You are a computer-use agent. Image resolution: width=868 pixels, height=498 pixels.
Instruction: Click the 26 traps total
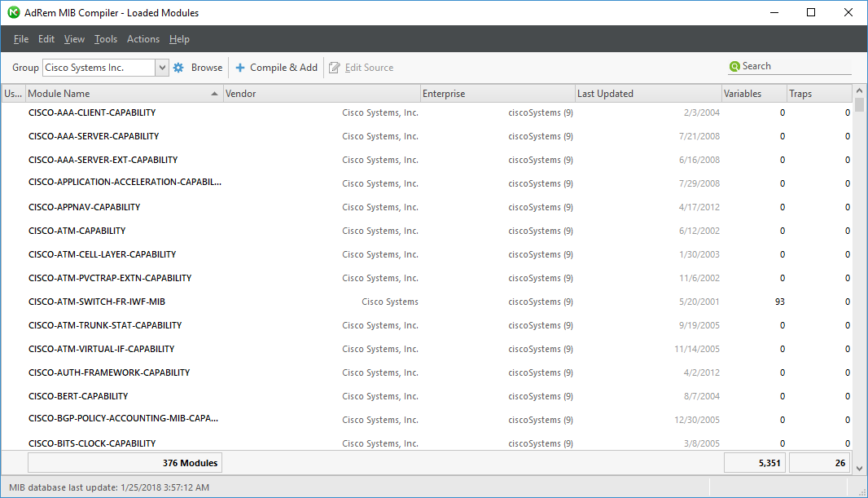point(820,463)
